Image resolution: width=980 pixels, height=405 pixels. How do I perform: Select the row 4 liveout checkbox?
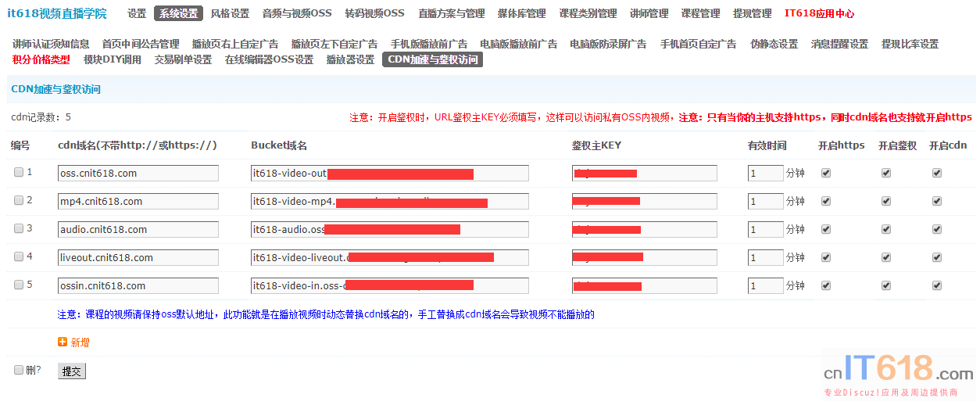[19, 257]
